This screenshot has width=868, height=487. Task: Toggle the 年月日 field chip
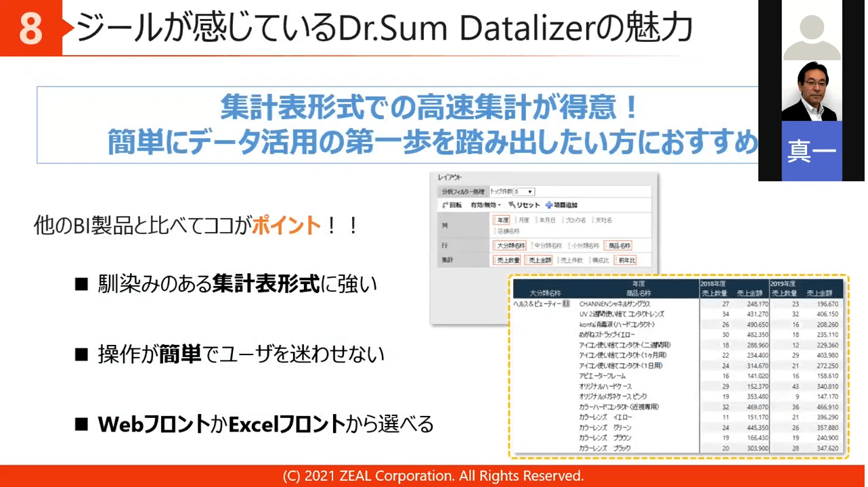click(x=546, y=220)
